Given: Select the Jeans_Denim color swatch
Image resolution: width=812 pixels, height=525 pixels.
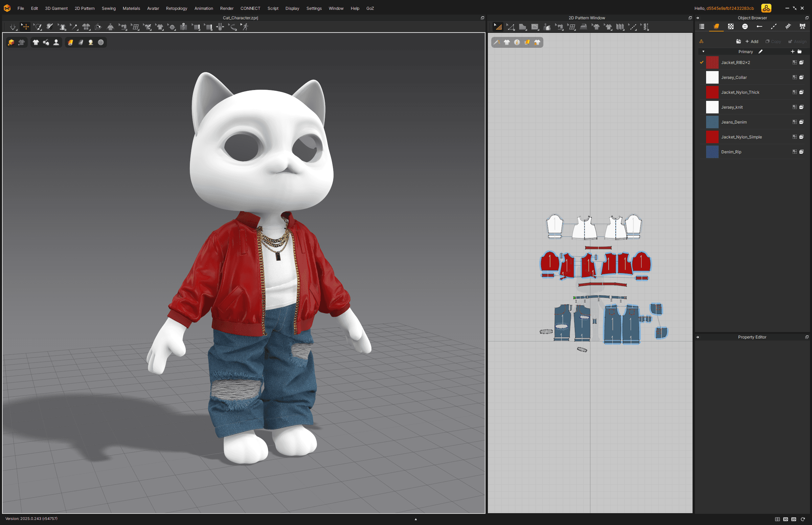Looking at the screenshot, I should (712, 122).
